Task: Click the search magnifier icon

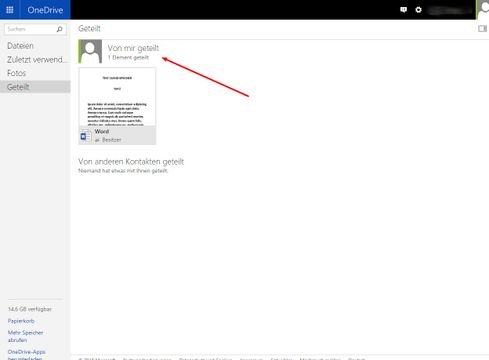Action: click(59, 29)
